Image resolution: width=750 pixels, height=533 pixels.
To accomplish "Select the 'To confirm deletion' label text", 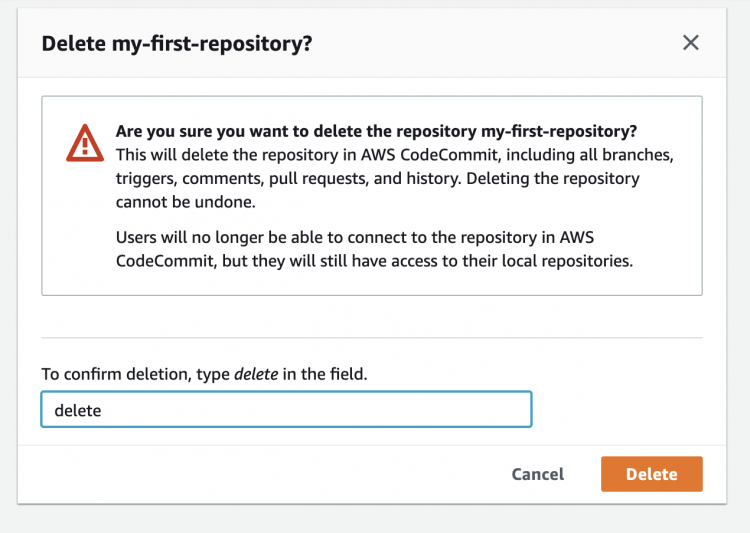I will click(x=204, y=374).
